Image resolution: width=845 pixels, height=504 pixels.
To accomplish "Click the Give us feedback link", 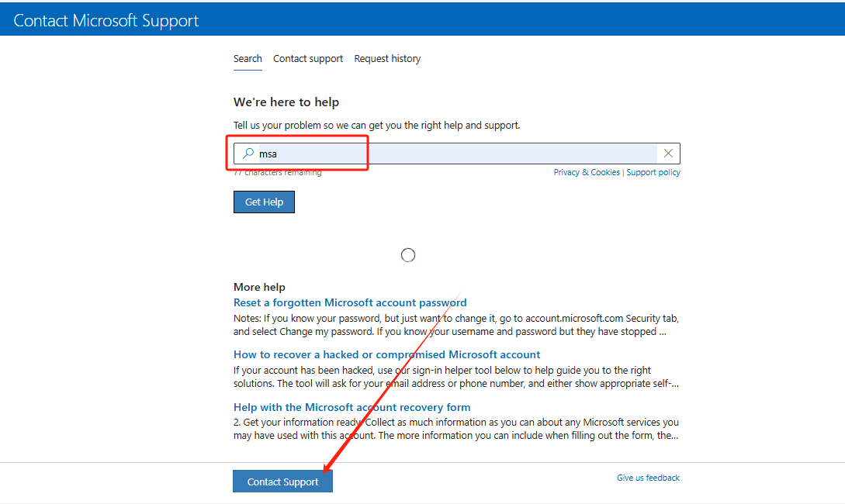I will 648,478.
